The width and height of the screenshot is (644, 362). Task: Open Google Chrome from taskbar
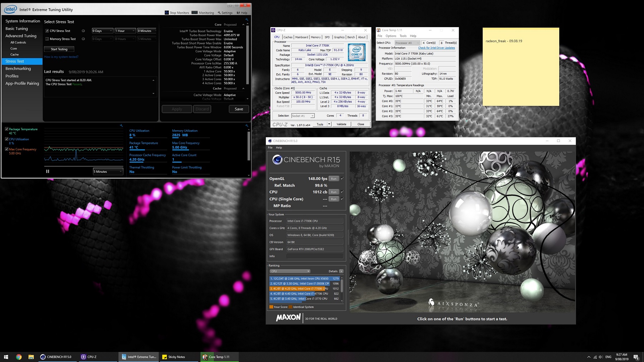tap(19, 357)
